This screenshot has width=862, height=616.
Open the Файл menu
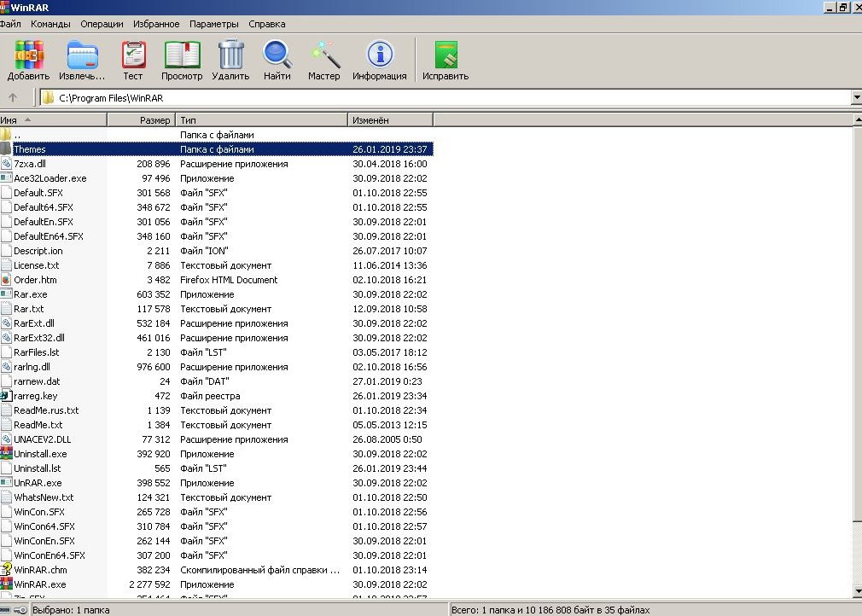(10, 24)
